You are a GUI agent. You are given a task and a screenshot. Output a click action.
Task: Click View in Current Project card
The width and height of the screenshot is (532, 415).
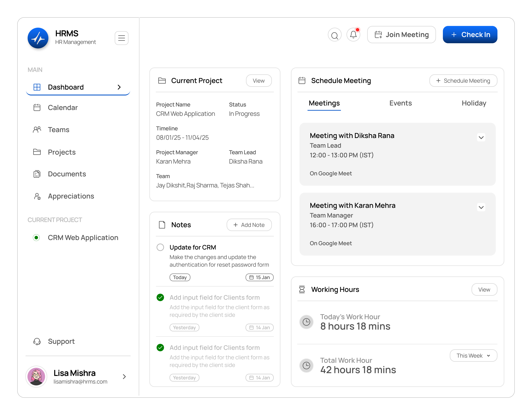coord(259,80)
